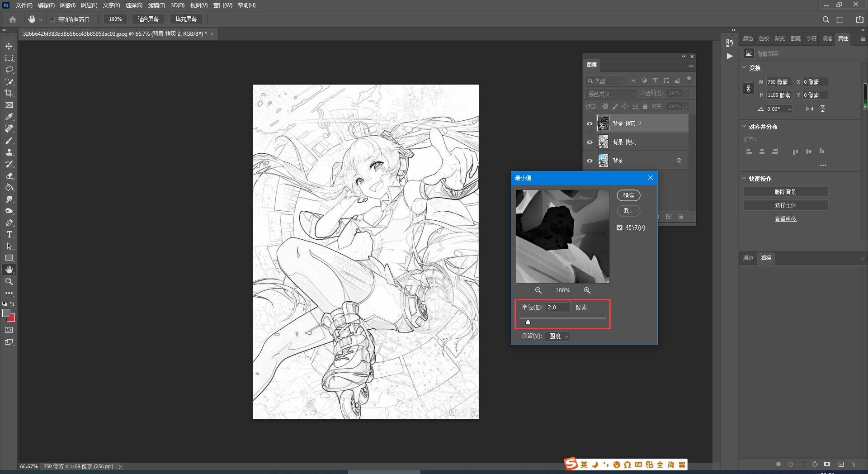
Task: Toggle Quick Mask mode icon
Action: (9, 330)
